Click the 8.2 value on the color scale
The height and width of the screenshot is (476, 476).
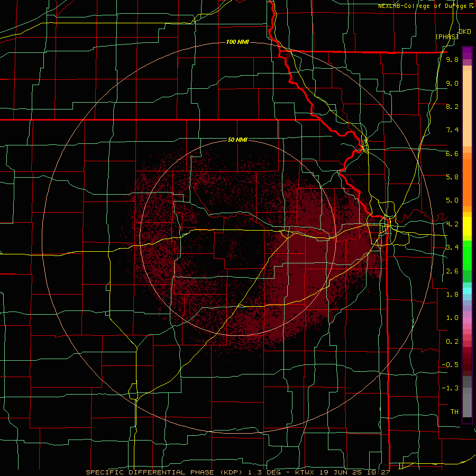tap(452, 106)
